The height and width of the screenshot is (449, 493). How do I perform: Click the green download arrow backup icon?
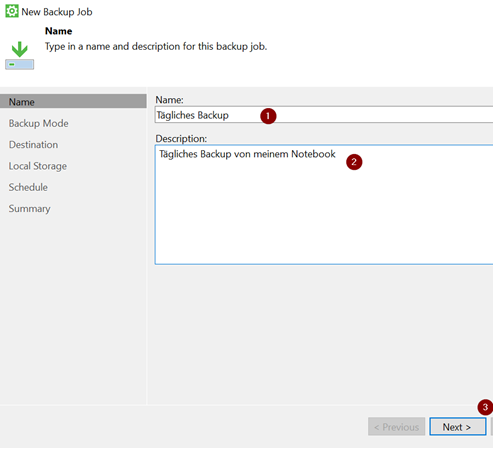point(19,55)
